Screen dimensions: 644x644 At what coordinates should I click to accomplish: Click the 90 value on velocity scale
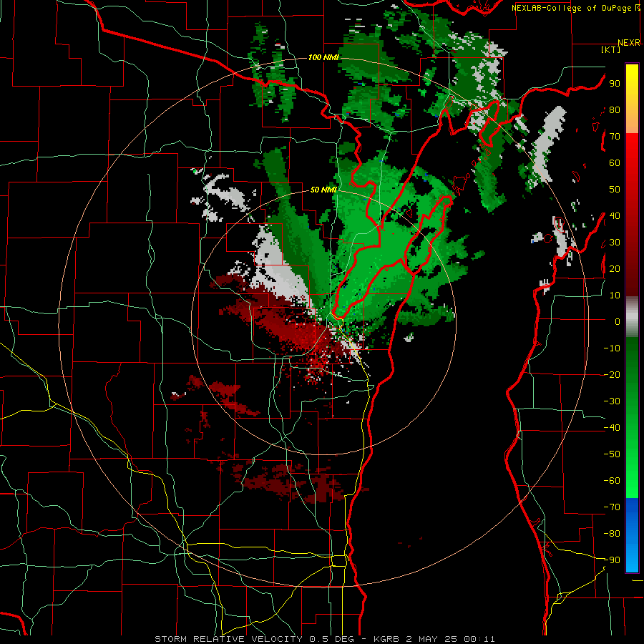[615, 84]
